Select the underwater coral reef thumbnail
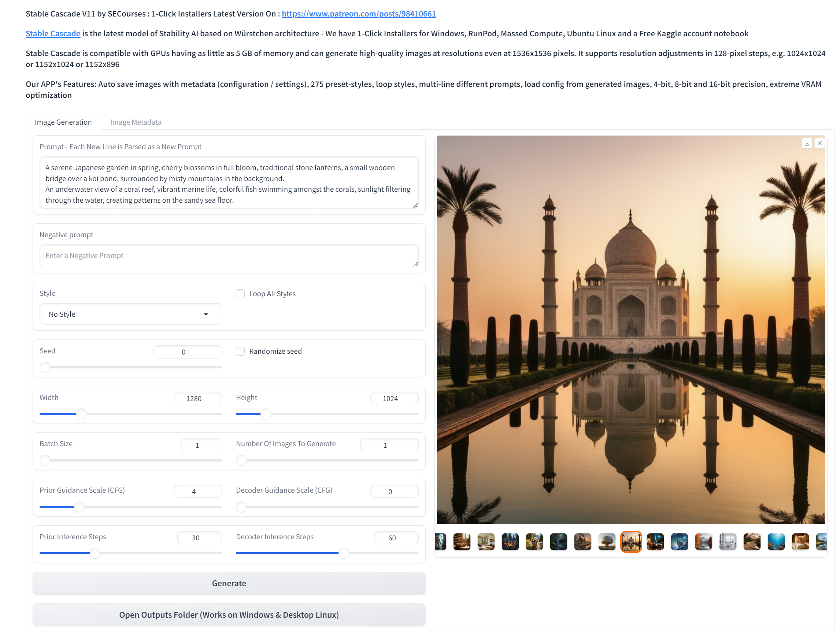Screen dimensions: 840x643 click(x=776, y=542)
